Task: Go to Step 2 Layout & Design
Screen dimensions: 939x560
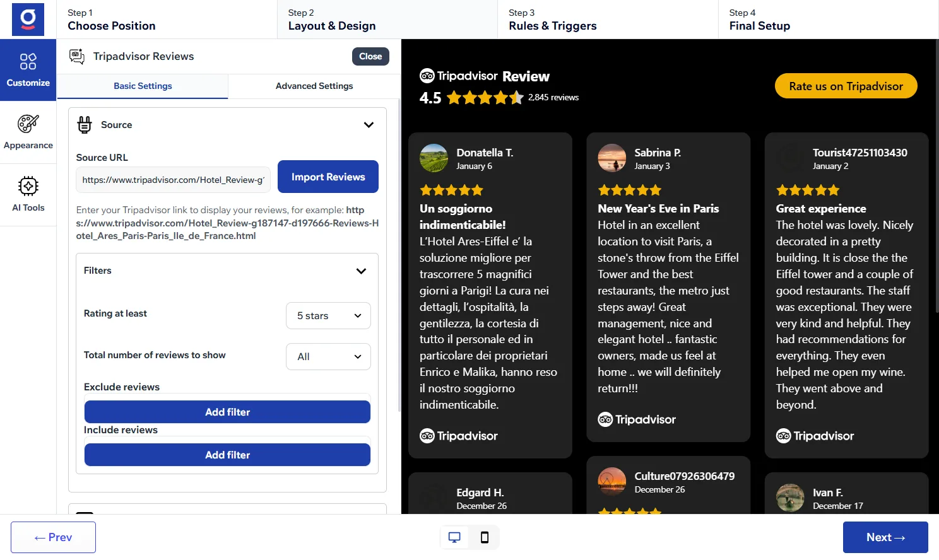Action: tap(387, 20)
